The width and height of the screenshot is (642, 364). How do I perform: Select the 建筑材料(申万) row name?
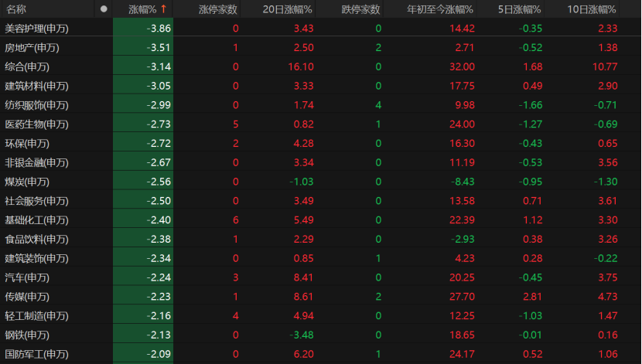tap(36, 86)
